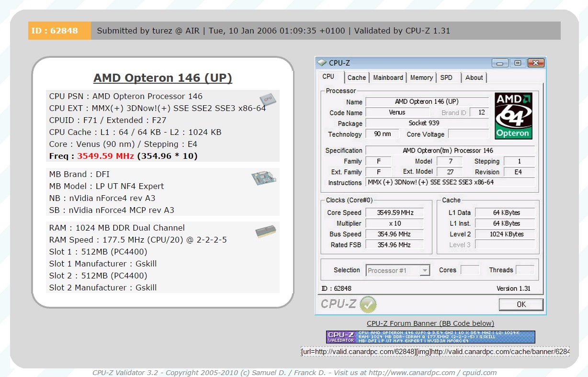Click the L1 Data 64 KBytes field
588x377 pixels.
click(506, 212)
